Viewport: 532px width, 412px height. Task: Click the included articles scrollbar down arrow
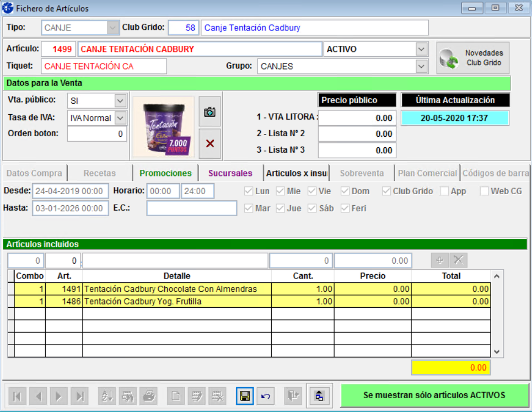coord(497,351)
